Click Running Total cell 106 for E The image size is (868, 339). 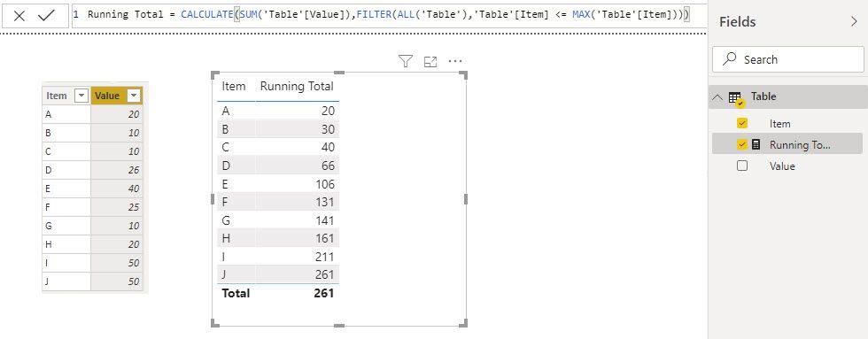pos(324,184)
